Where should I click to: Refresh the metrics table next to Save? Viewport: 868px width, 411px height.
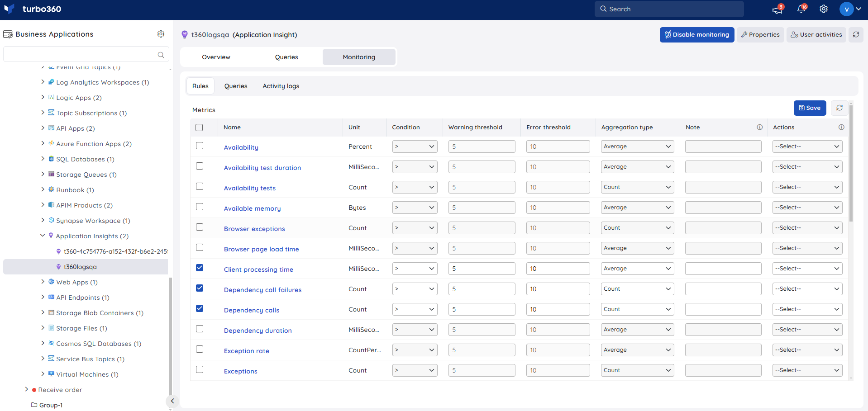tap(839, 108)
